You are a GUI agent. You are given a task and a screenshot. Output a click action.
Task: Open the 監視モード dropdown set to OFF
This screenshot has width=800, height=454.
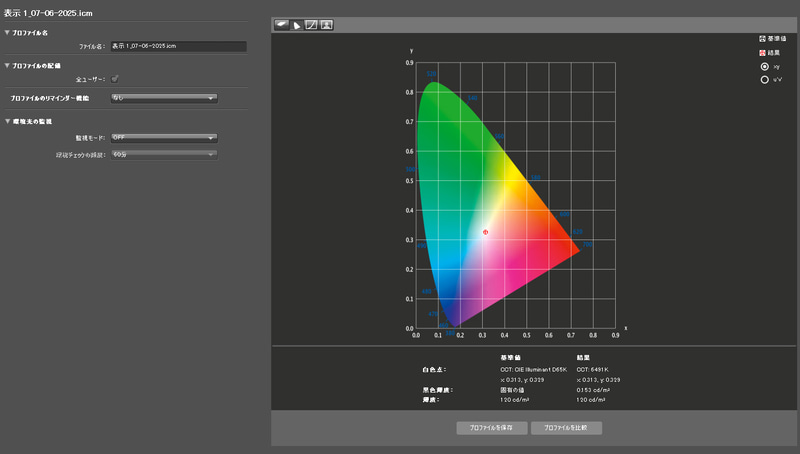(x=164, y=138)
